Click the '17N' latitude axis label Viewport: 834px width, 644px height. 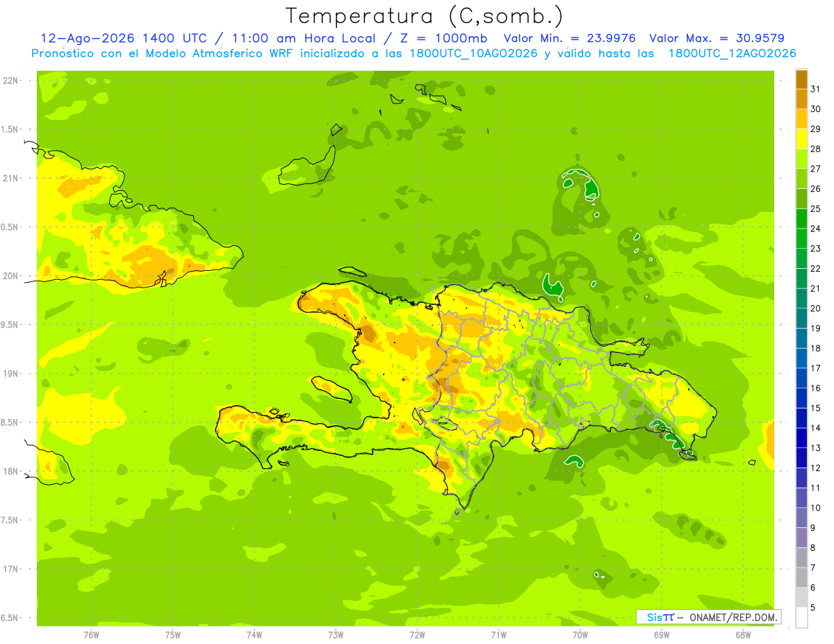(10, 570)
